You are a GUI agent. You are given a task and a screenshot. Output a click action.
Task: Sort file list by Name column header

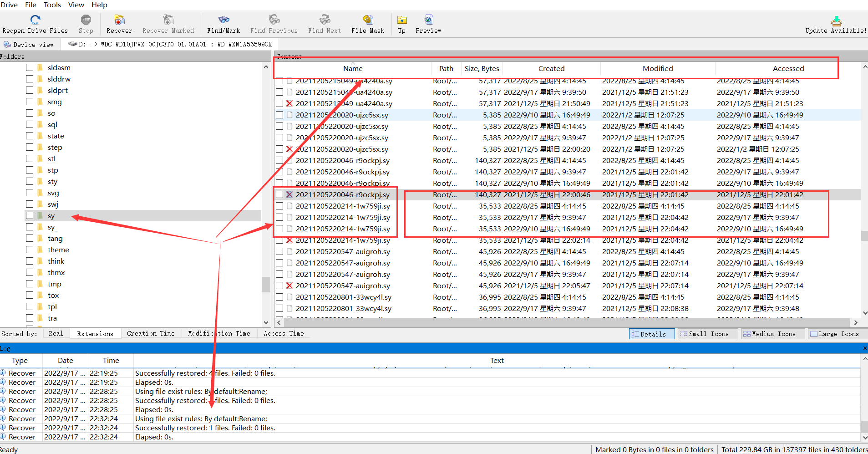coord(353,69)
